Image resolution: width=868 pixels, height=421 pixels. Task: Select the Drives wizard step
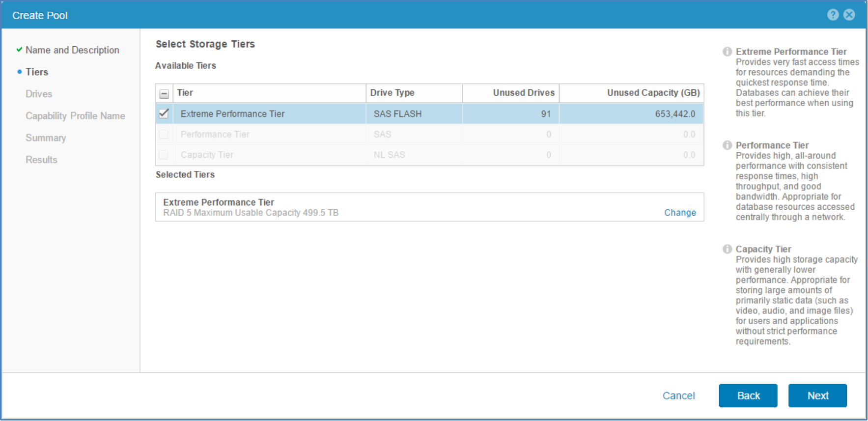[39, 94]
